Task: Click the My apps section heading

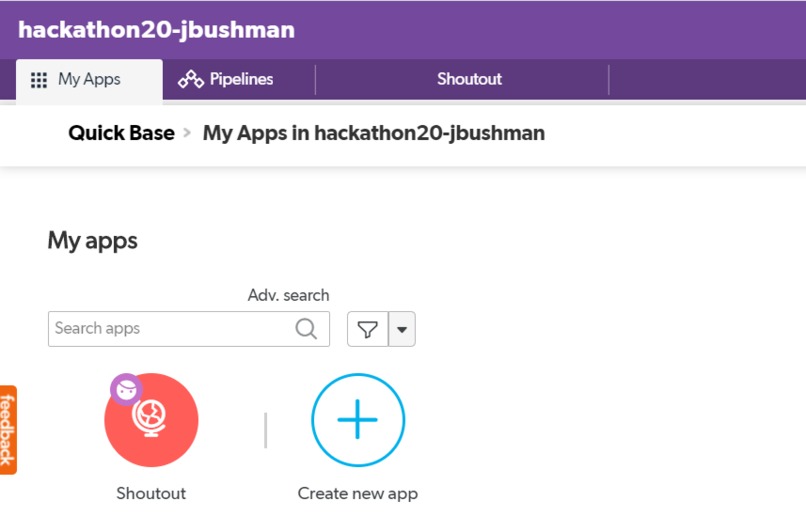Action: tap(93, 241)
